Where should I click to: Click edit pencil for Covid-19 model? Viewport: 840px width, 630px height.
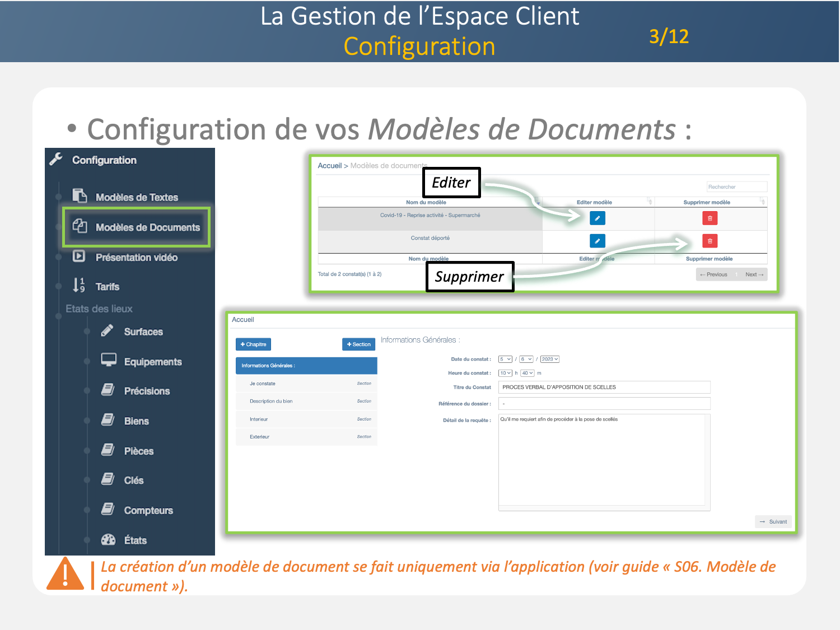click(597, 218)
